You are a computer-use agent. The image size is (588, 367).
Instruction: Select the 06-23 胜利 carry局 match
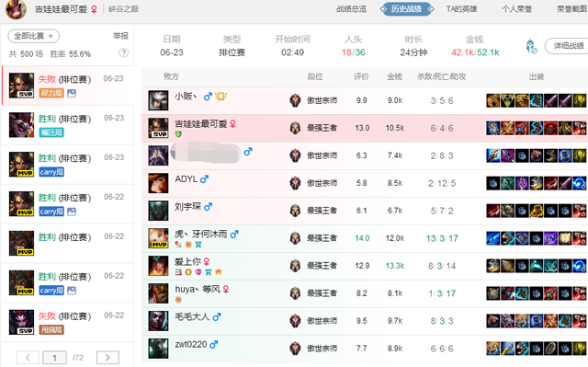click(x=67, y=165)
